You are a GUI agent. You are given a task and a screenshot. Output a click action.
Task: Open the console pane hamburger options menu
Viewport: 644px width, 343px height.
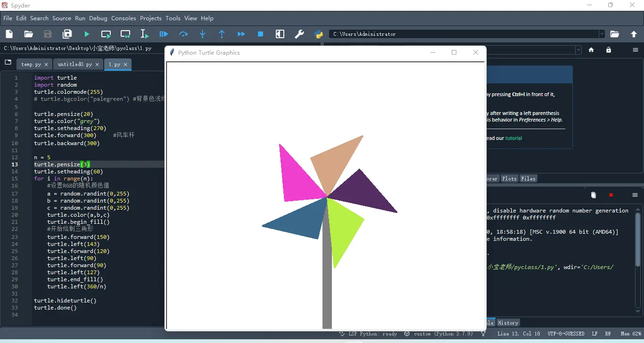coord(635,195)
